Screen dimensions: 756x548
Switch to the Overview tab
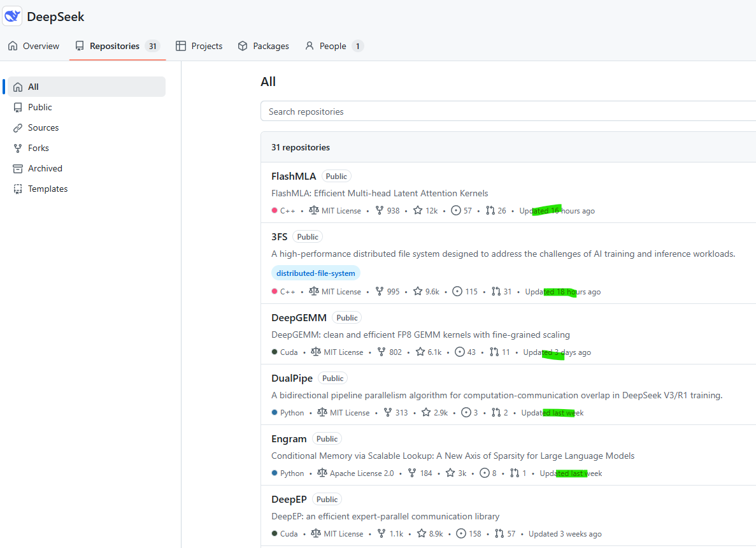(34, 46)
